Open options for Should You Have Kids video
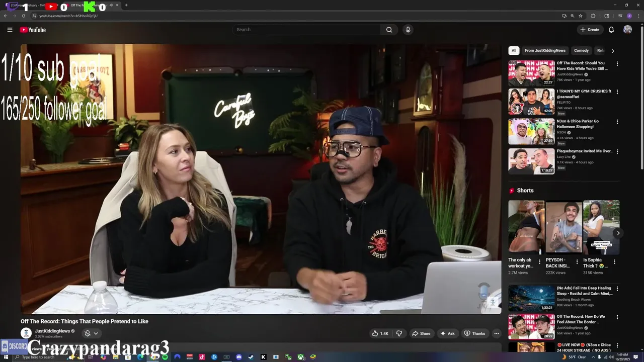The image size is (644, 362). point(617,64)
